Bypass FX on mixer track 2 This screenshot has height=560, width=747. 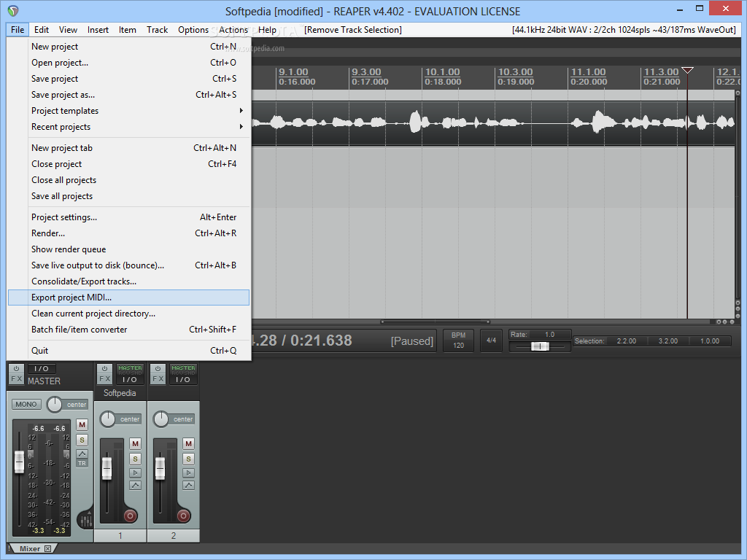(158, 368)
